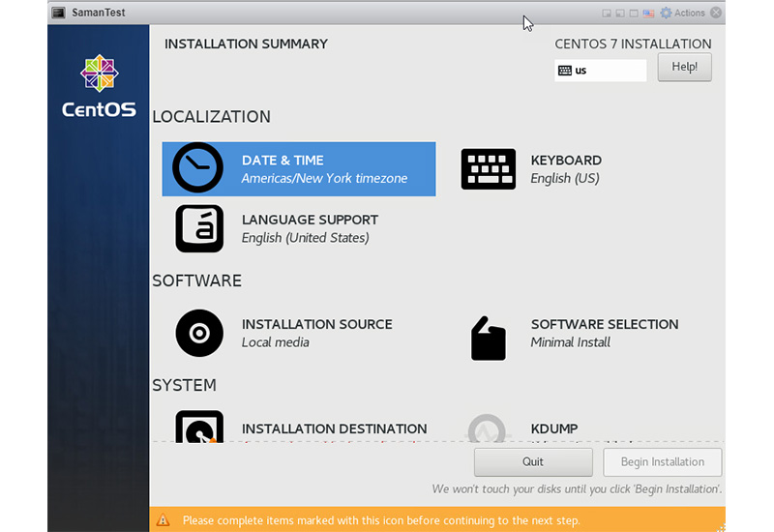The width and height of the screenshot is (774, 532).
Task: Close the SamanTest console window
Action: click(716, 14)
